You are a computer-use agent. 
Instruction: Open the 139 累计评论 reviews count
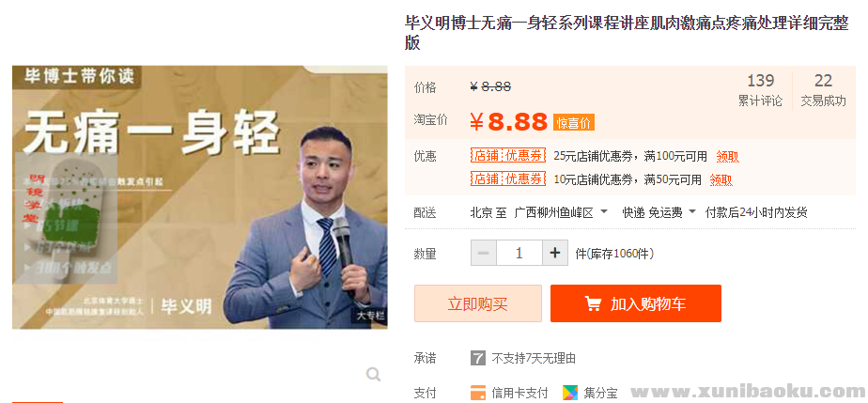tap(760, 90)
